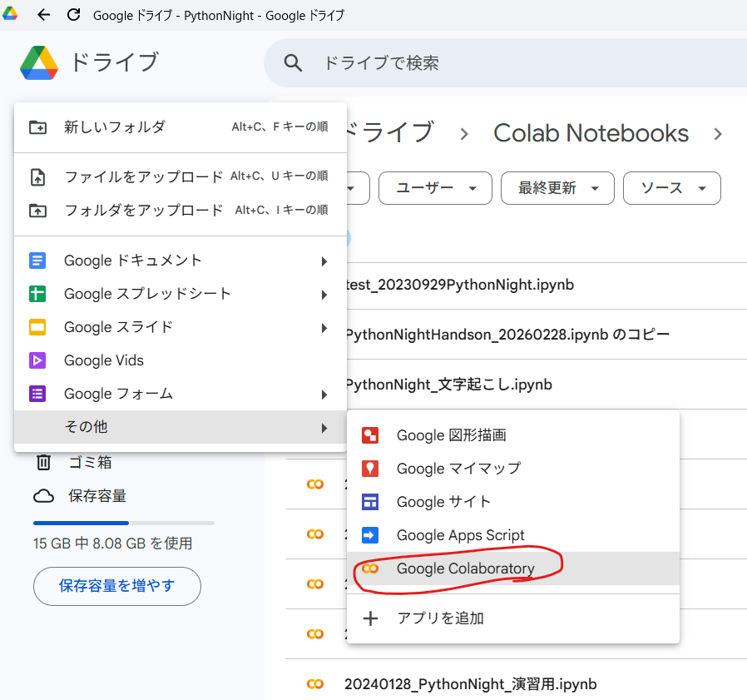Select フォルダをアップロード menu entry
Screen dimensions: 747x700
[180, 211]
